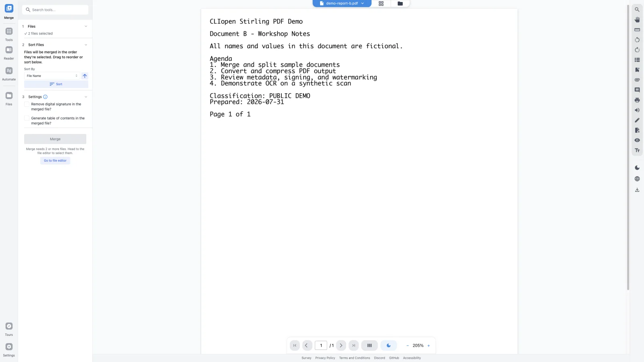Focus the Search tools field
This screenshot has width=644, height=362.
[x=55, y=10]
